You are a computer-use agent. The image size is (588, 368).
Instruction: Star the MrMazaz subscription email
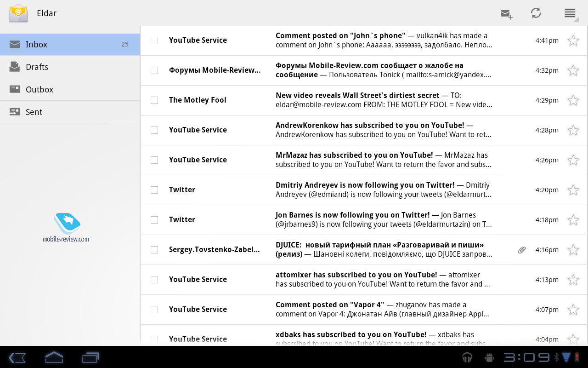(x=573, y=160)
